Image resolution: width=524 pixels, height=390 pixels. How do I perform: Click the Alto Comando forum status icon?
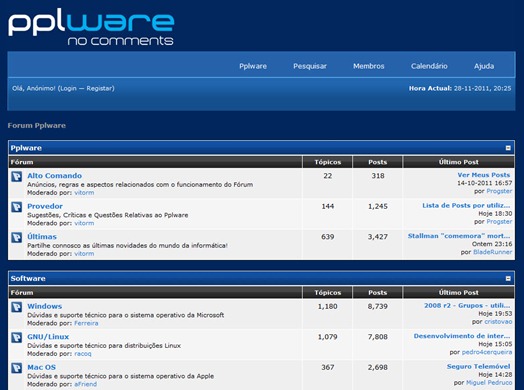click(17, 176)
